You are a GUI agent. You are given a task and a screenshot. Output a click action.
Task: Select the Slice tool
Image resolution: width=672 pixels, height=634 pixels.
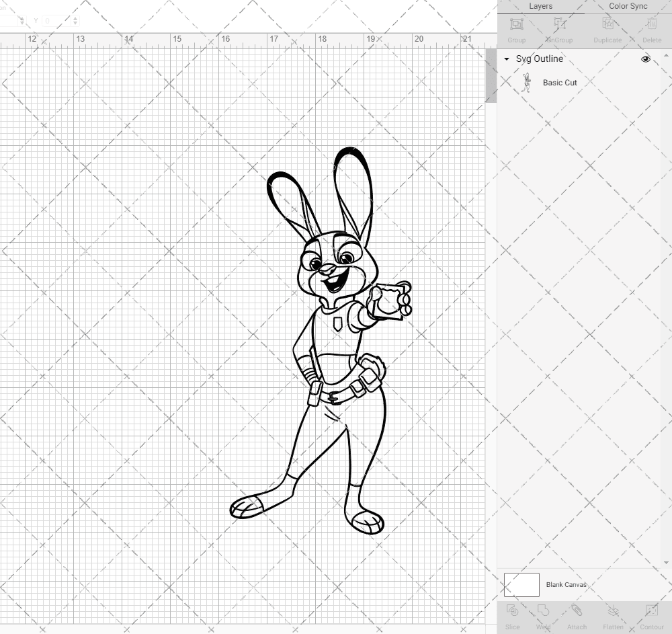pyautogui.click(x=512, y=610)
